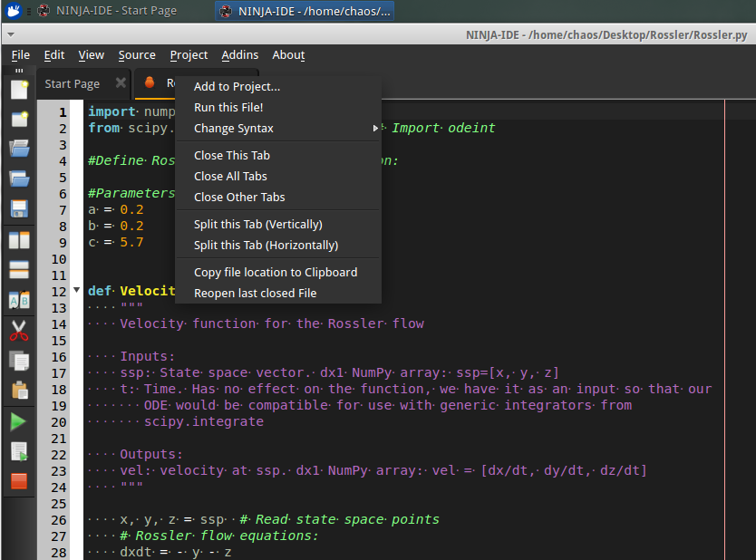Click the value 5.7 on line 9
Screen dimensions: 756x560
pos(131,242)
